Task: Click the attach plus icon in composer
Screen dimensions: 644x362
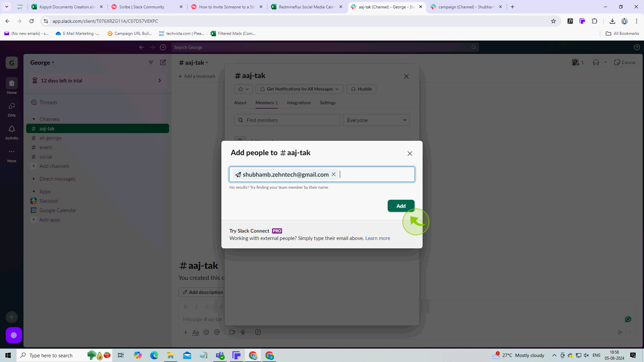Action: coord(185,332)
